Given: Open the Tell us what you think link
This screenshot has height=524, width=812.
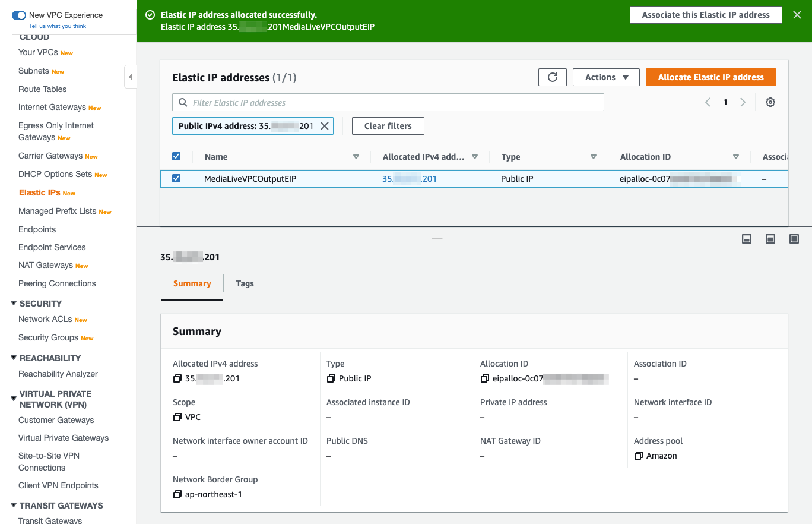Looking at the screenshot, I should 58,26.
